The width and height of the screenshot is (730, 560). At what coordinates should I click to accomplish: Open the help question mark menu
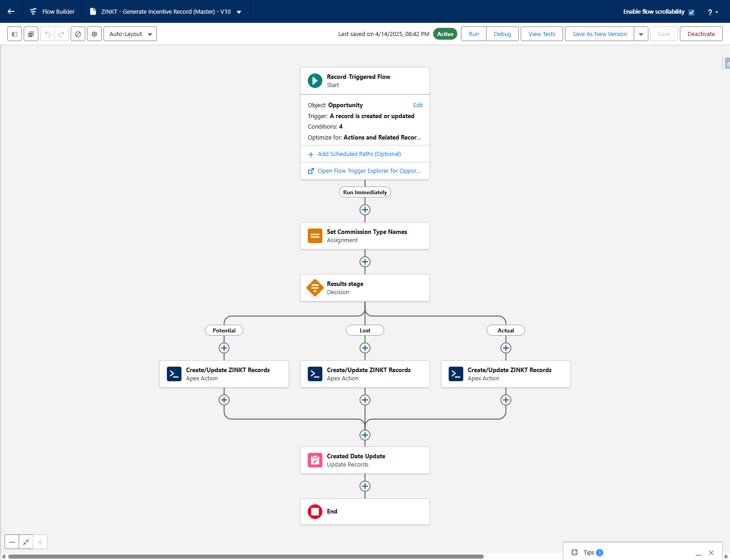tap(712, 12)
